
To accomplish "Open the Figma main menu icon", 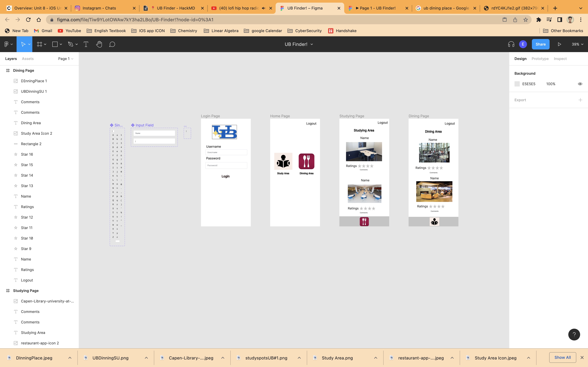I will tap(7, 44).
